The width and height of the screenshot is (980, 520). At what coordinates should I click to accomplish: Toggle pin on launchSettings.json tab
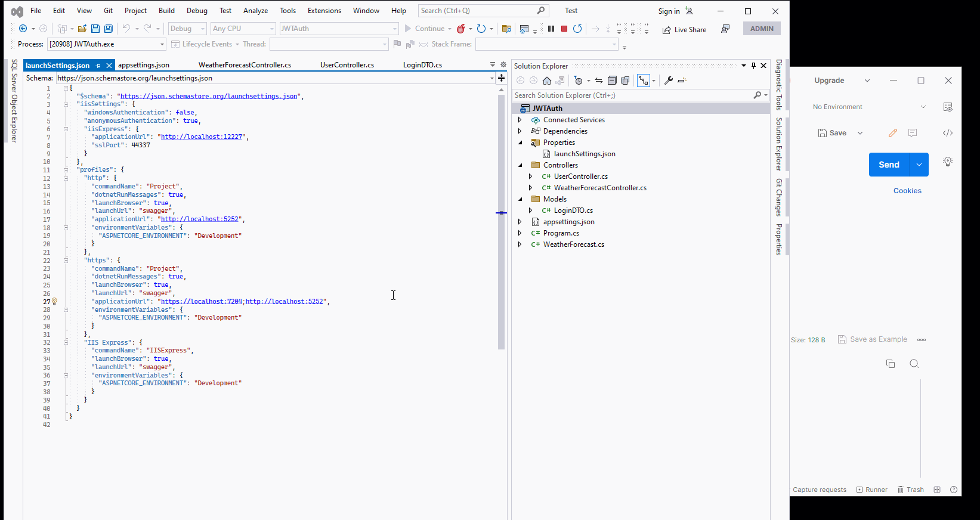pos(98,66)
